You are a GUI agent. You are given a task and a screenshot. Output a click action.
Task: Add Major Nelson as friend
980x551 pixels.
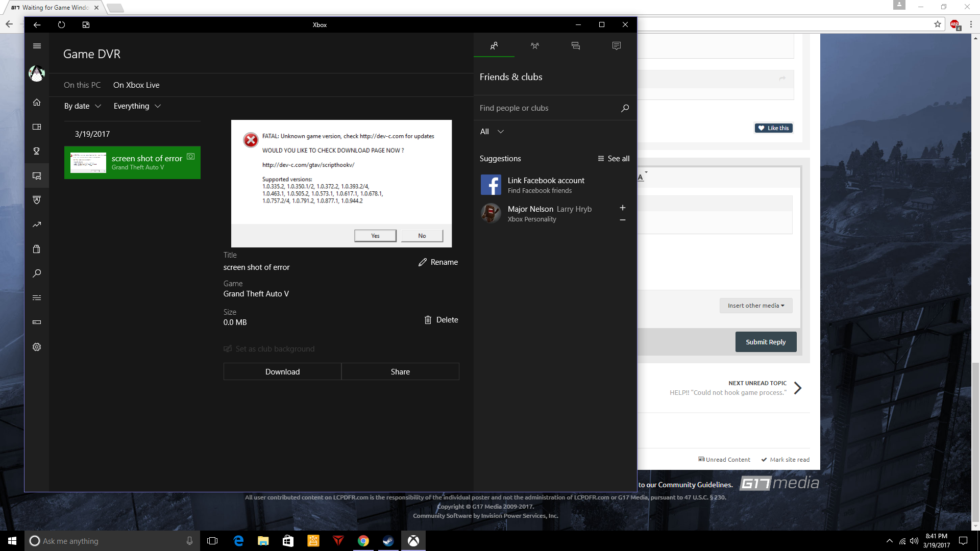(623, 208)
